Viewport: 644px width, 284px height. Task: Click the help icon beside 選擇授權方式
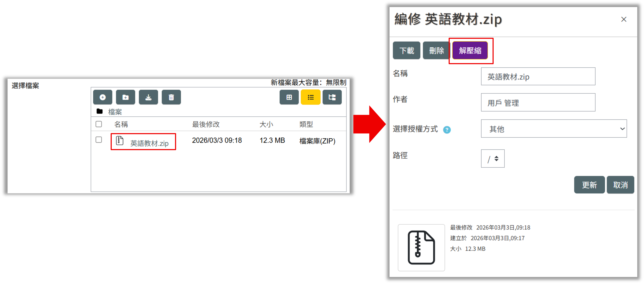click(x=447, y=130)
